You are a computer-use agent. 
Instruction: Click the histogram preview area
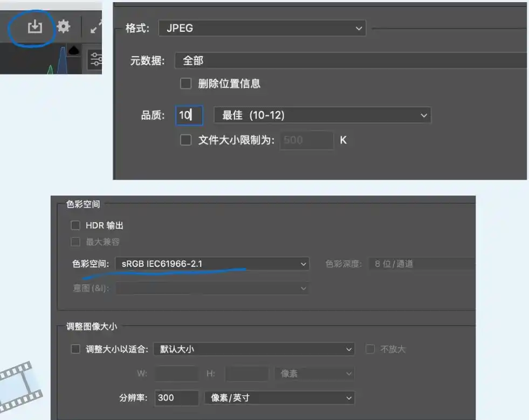tap(40, 59)
